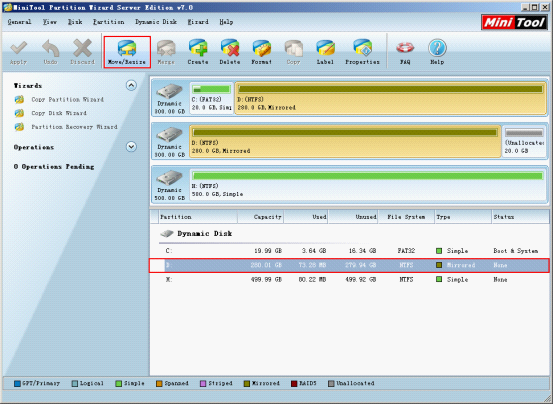Image resolution: width=554 pixels, height=405 pixels.
Task: Select D: mirrored volume on first disk
Action: pyautogui.click(x=390, y=98)
